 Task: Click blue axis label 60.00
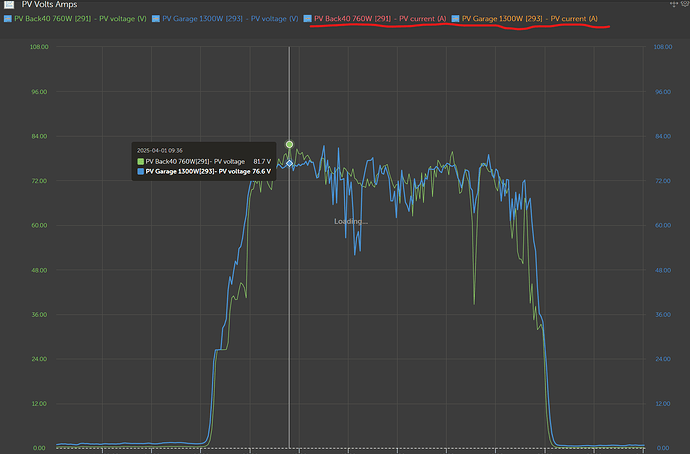click(663, 225)
